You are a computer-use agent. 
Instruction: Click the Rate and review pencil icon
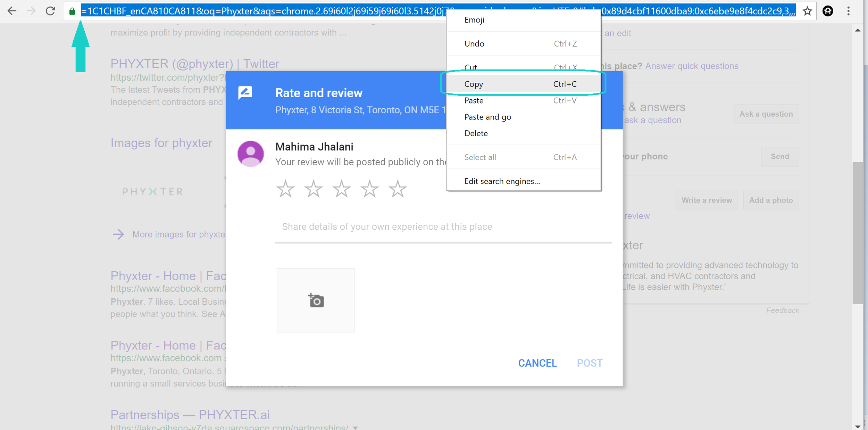point(245,93)
